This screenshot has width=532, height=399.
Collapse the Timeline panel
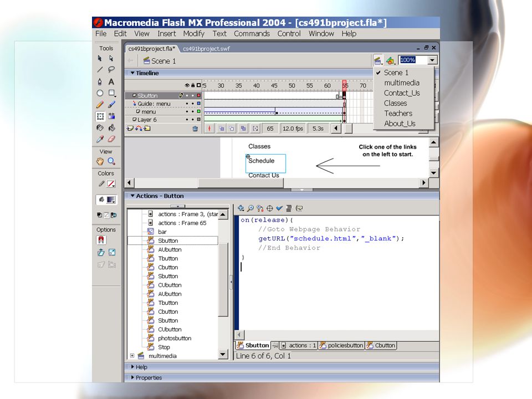pos(132,73)
